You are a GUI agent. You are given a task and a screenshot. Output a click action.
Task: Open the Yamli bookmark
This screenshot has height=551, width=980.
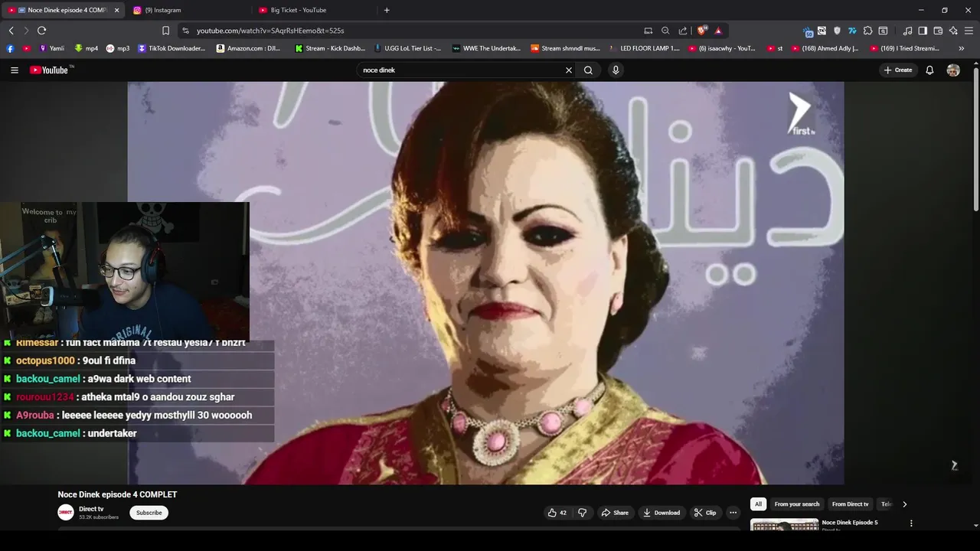tap(51, 48)
